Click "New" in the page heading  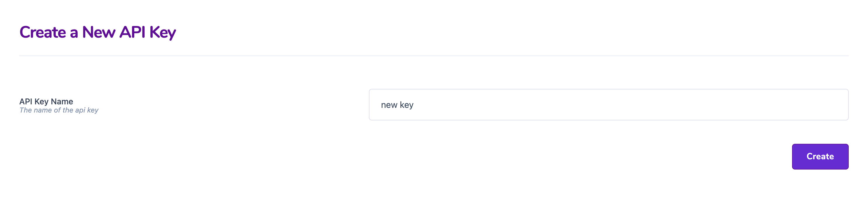pyautogui.click(x=99, y=32)
